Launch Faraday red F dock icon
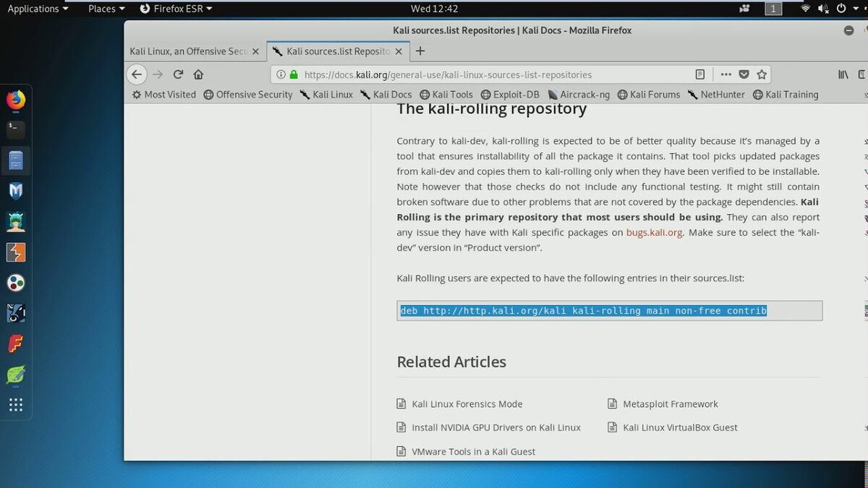Image resolution: width=868 pixels, height=488 pixels. [16, 343]
